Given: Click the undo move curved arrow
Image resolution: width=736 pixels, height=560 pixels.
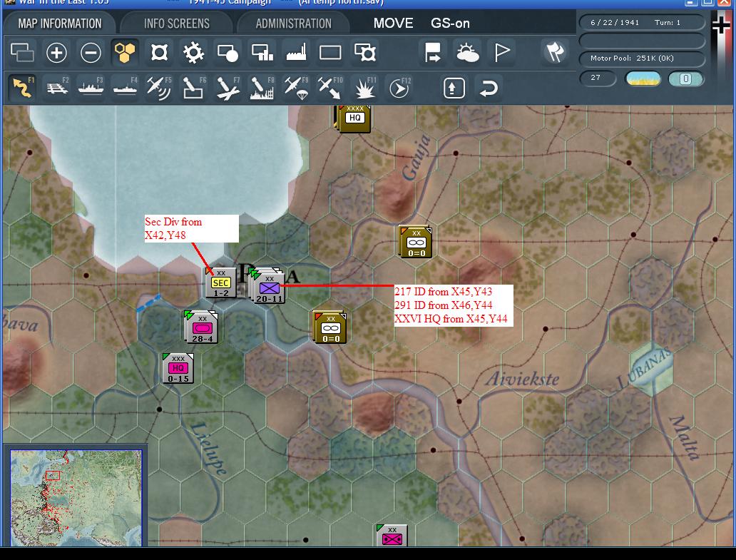Looking at the screenshot, I should coord(489,88).
